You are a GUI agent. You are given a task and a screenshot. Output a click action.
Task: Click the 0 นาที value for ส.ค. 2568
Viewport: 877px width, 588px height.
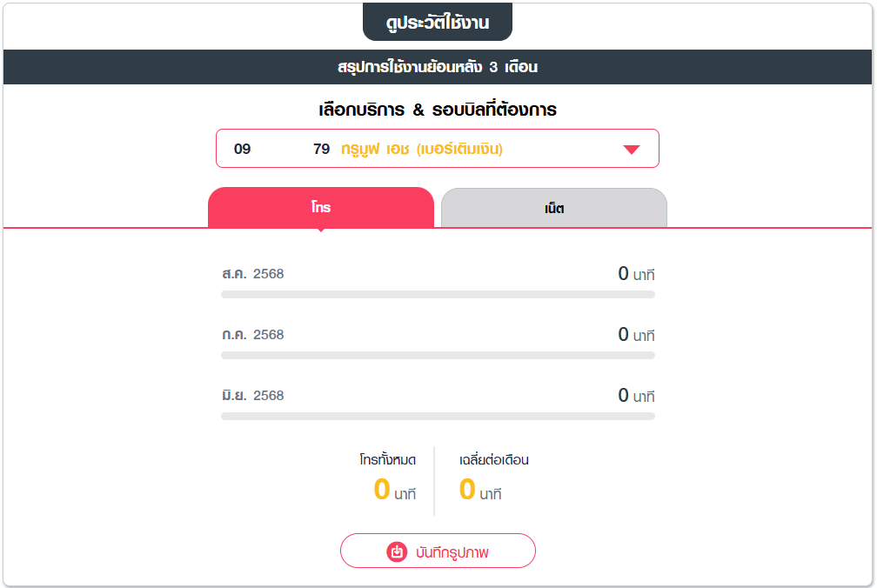point(636,274)
